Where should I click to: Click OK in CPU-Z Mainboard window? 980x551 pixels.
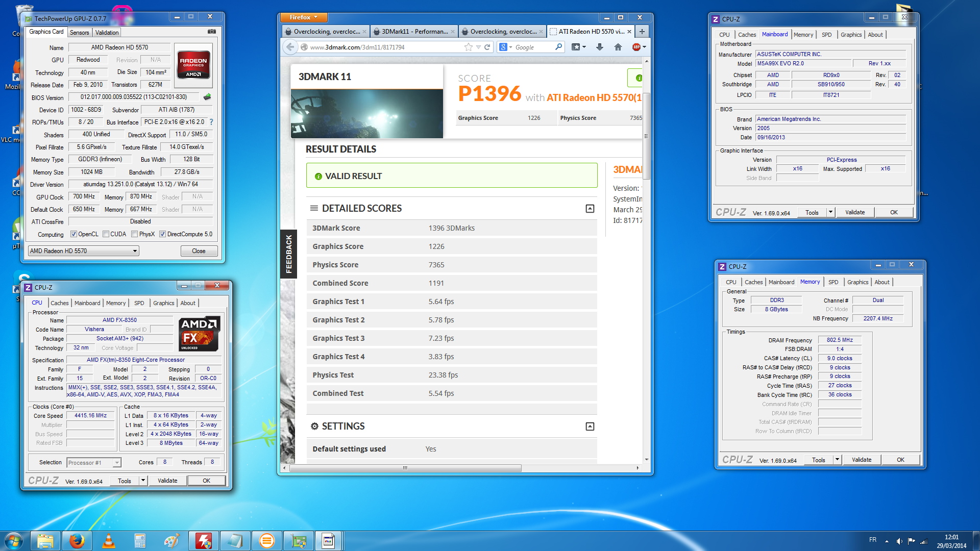[894, 212]
